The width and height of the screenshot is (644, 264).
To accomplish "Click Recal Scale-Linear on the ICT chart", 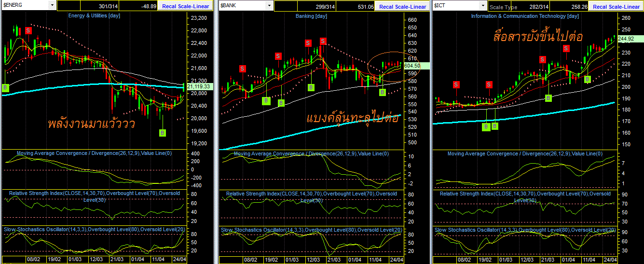I will click(617, 7).
